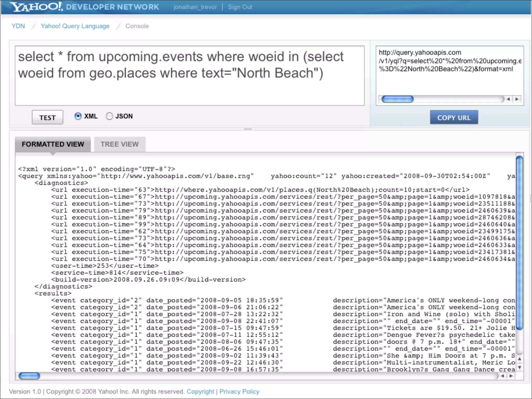Screen dimensions: 532x399
Task: Click results pane scroll up arrow
Action: point(519,359)
